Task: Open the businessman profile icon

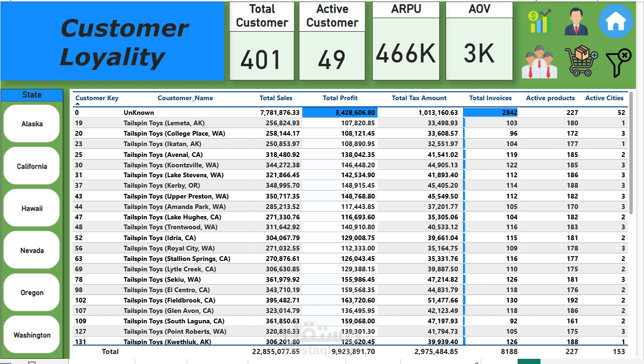Action: point(576,22)
